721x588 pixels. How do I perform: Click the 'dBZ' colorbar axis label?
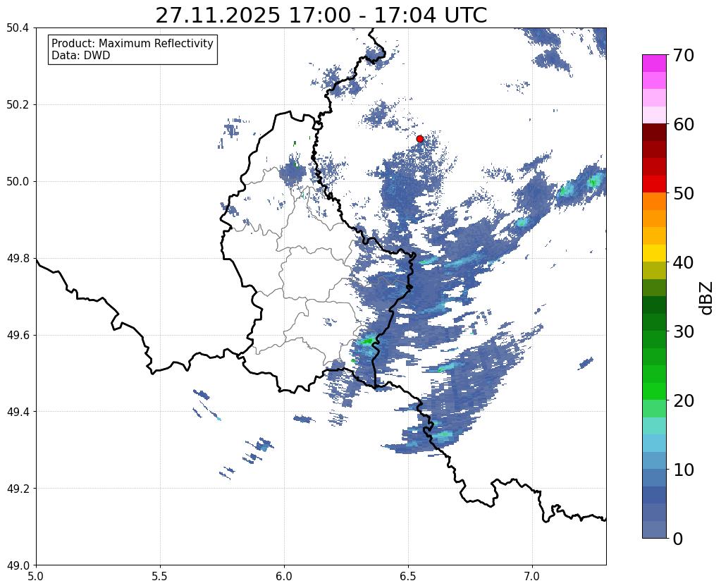coord(707,298)
